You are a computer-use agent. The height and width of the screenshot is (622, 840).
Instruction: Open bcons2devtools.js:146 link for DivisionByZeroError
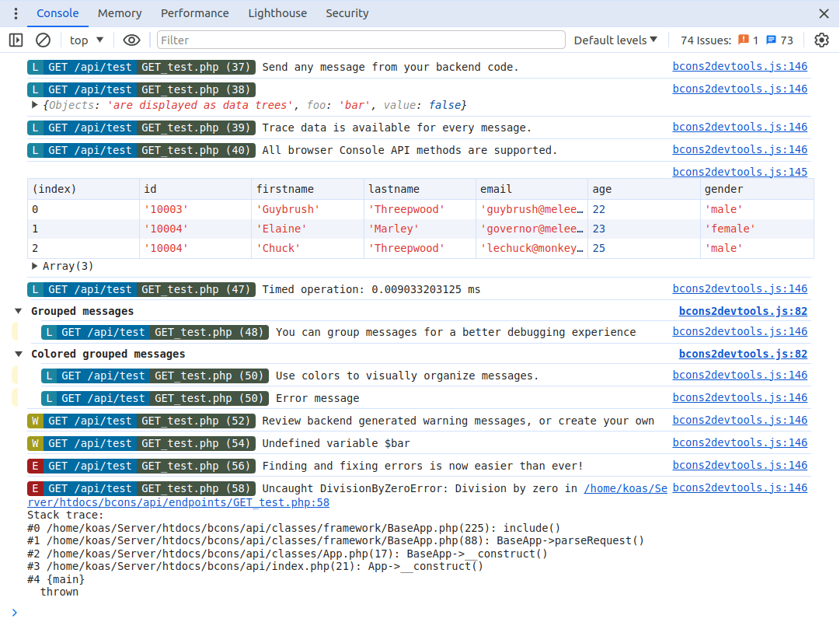point(740,487)
